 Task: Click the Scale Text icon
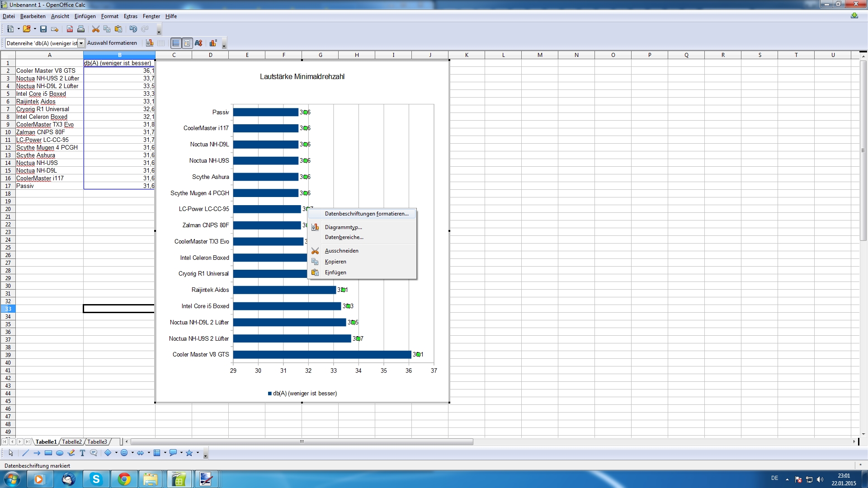coord(198,43)
